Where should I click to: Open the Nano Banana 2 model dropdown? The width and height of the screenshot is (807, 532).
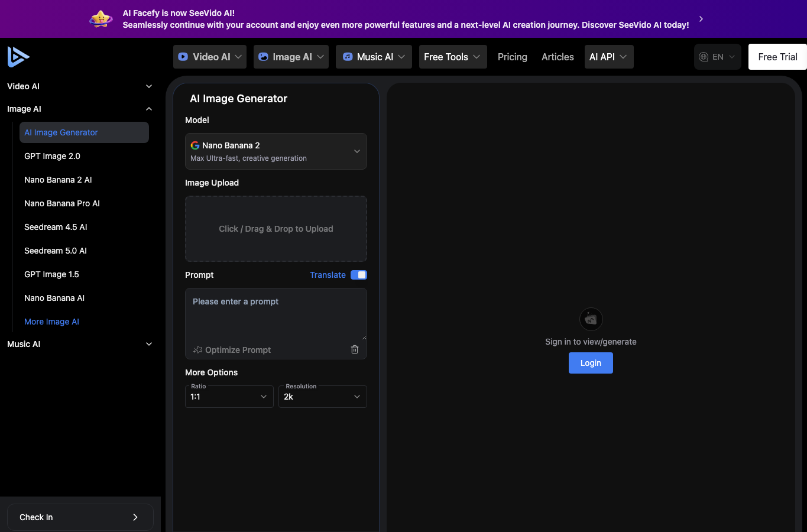coord(276,151)
